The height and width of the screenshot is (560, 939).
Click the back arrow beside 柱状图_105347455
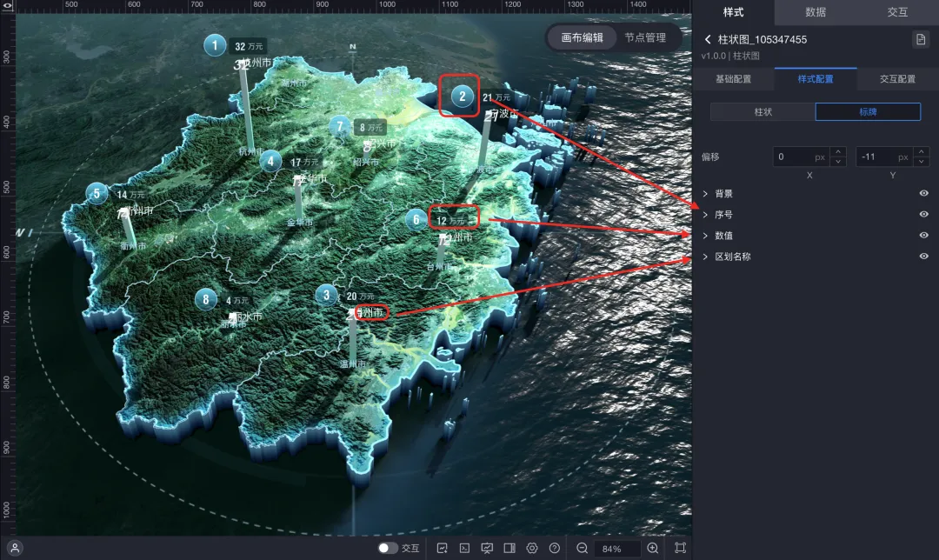708,39
